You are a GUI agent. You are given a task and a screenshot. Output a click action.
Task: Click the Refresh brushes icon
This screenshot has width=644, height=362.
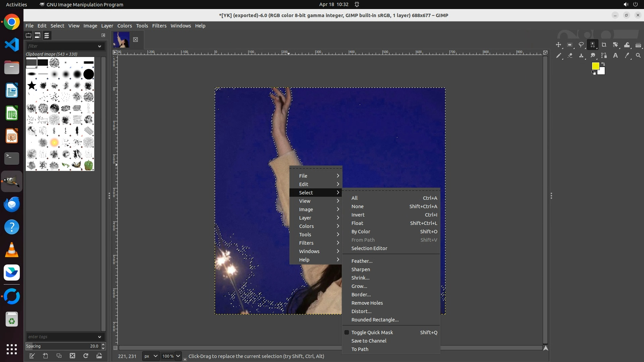(x=86, y=356)
